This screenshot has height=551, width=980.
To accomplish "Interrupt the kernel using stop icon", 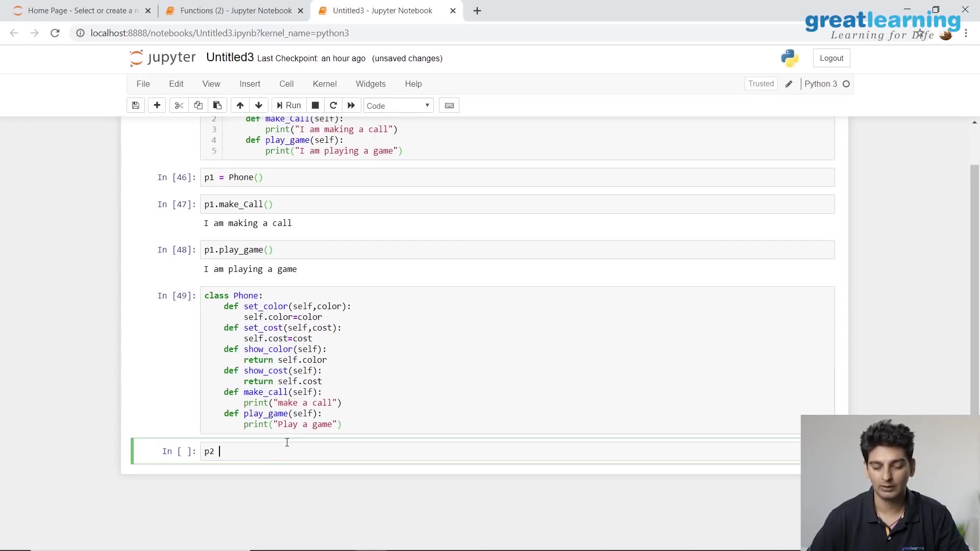I will coord(315,105).
